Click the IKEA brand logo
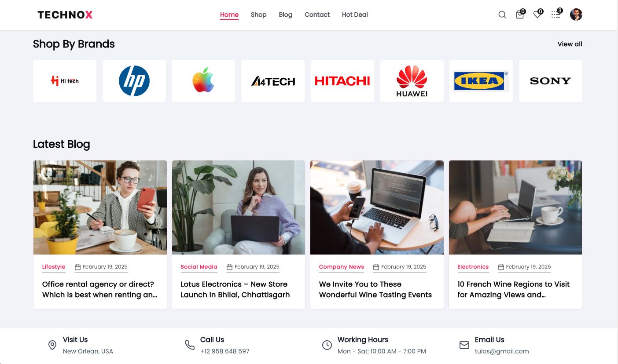This screenshot has height=364, width=618. pos(481,81)
